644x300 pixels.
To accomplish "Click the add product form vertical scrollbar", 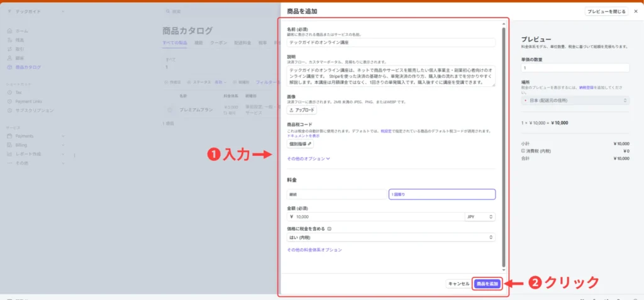I will click(x=504, y=146).
